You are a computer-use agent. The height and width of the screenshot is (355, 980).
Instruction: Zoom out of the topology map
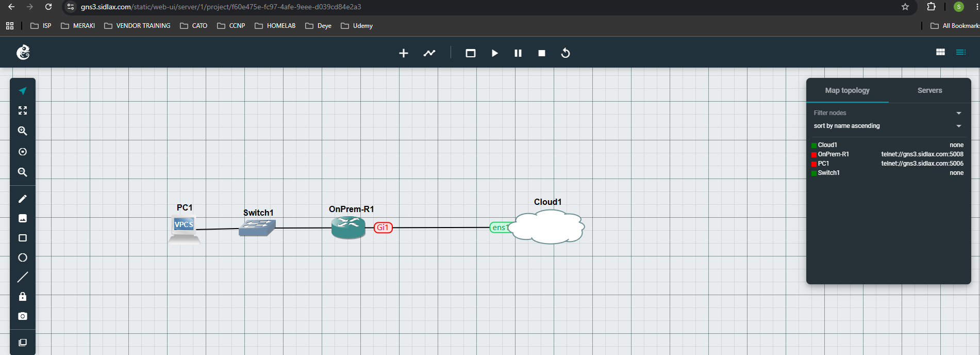coord(23,172)
